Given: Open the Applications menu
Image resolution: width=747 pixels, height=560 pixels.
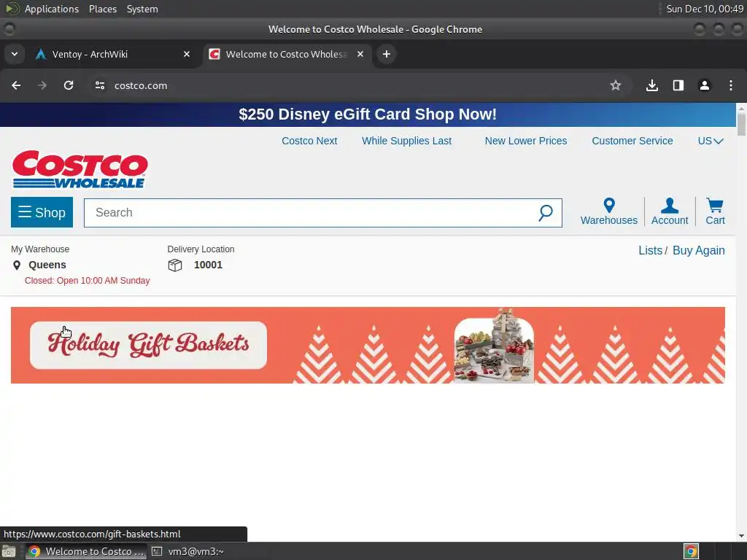Looking at the screenshot, I should tap(52, 9).
